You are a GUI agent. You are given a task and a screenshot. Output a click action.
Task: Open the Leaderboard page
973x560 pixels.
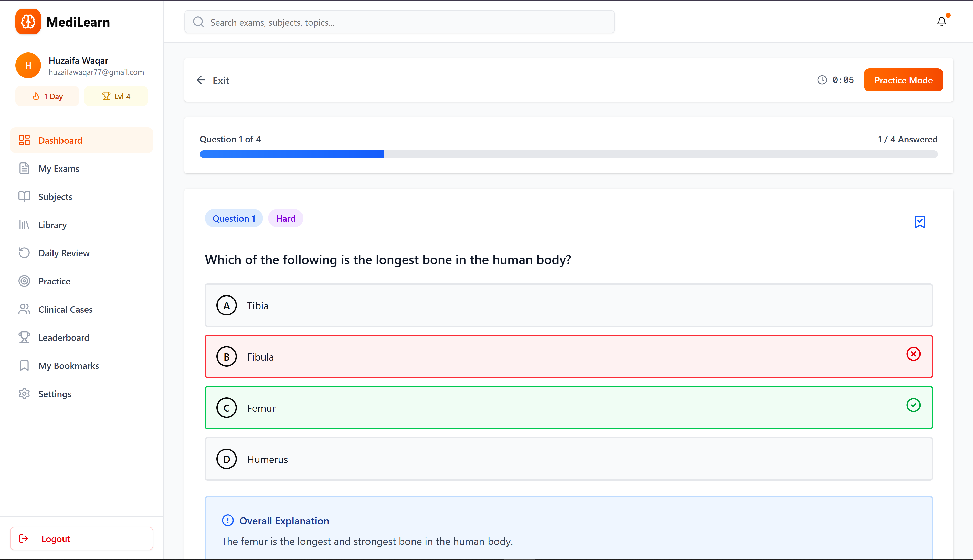tap(64, 337)
